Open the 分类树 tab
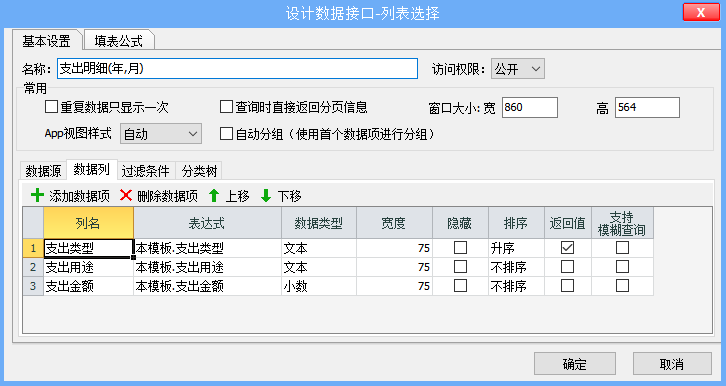 pos(200,171)
